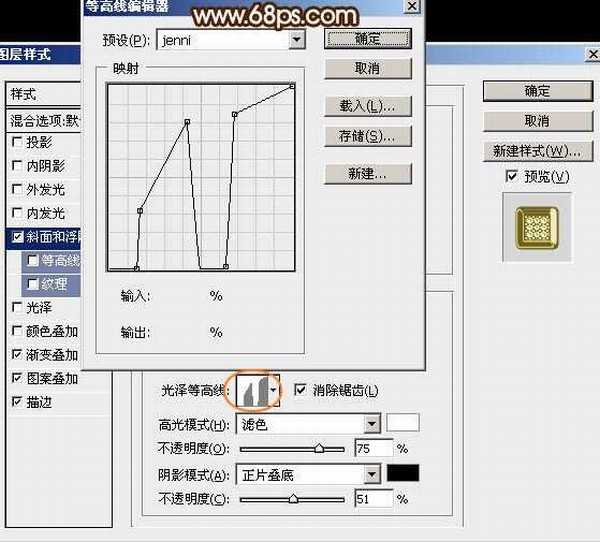
Task: Select the curve point at bottom left
Action: tap(137, 268)
